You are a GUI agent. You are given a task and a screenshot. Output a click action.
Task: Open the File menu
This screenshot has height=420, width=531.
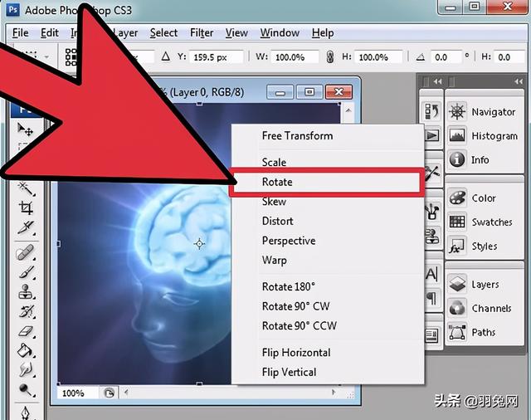[x=20, y=33]
